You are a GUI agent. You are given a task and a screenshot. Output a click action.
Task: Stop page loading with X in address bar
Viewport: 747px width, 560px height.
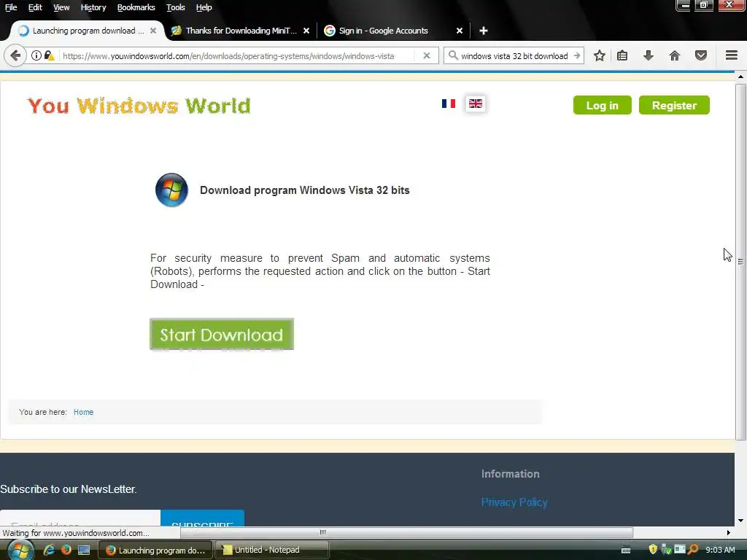coord(427,55)
